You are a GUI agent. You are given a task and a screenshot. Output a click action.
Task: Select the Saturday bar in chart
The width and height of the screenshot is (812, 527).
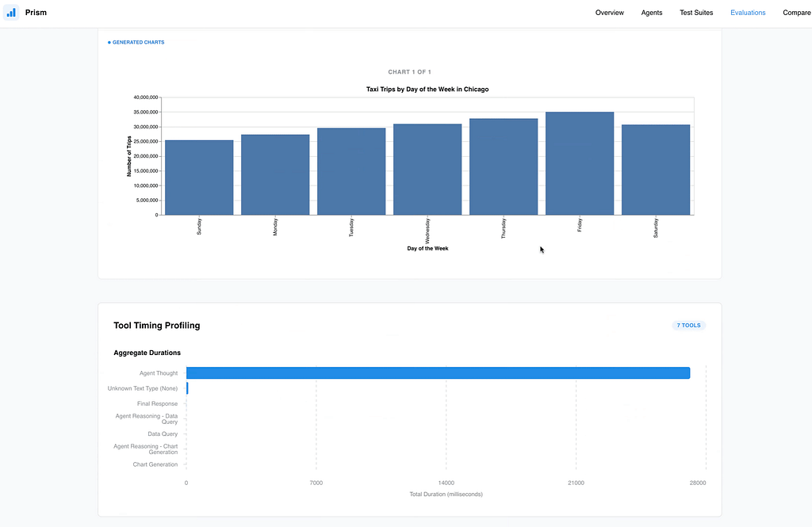click(656, 170)
